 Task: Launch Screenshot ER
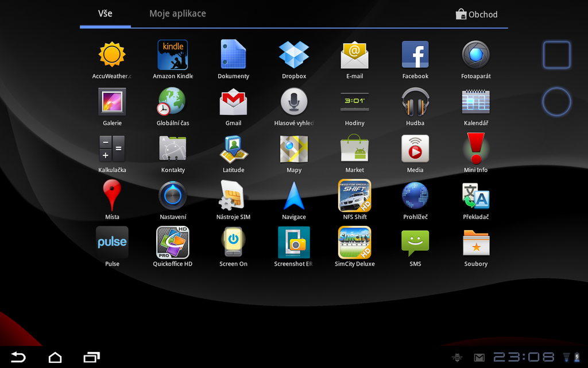(294, 242)
